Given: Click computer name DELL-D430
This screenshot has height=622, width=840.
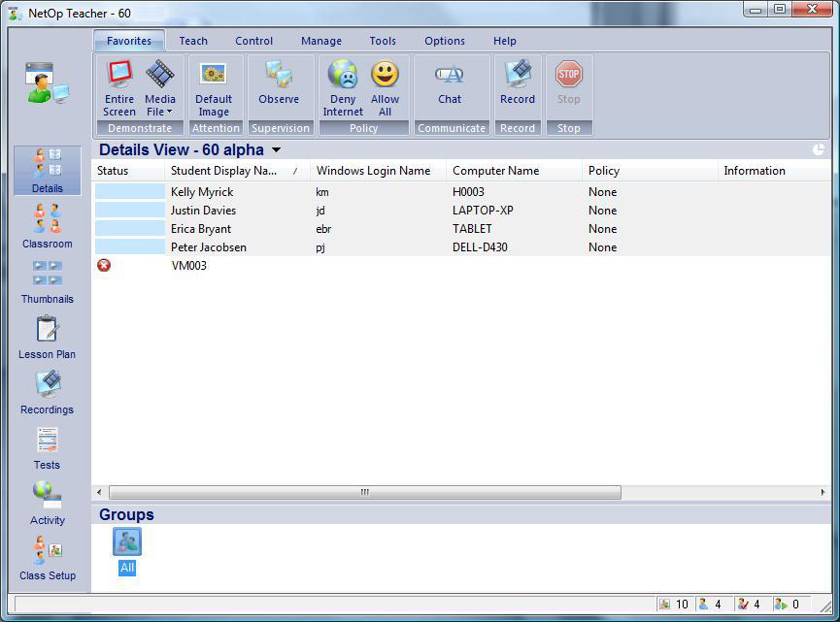Looking at the screenshot, I should tap(480, 247).
